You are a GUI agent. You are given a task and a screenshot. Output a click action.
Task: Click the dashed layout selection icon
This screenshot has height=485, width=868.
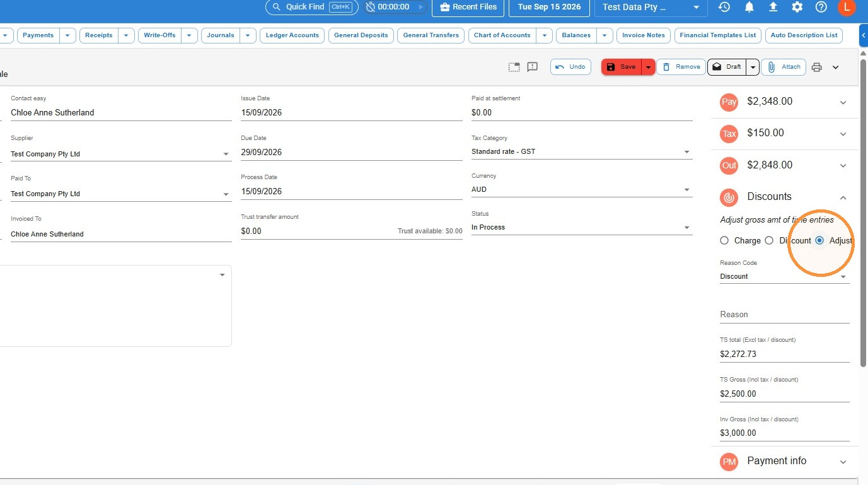click(514, 67)
